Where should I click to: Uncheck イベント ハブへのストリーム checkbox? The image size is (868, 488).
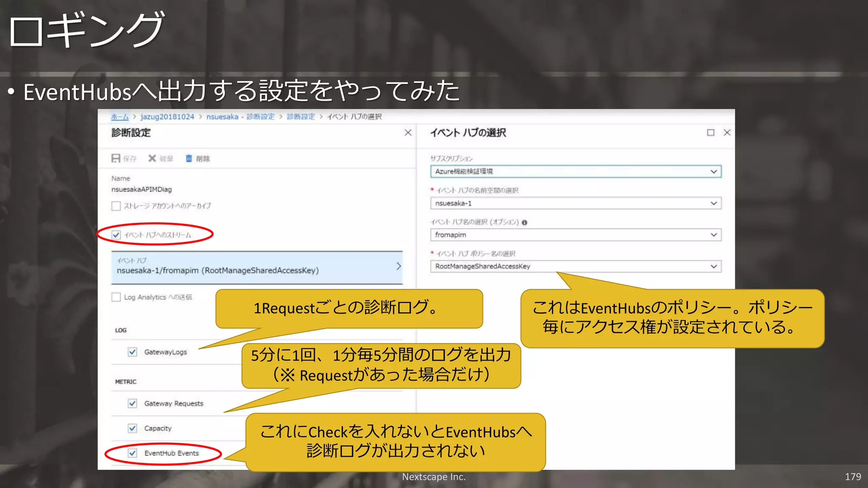116,235
